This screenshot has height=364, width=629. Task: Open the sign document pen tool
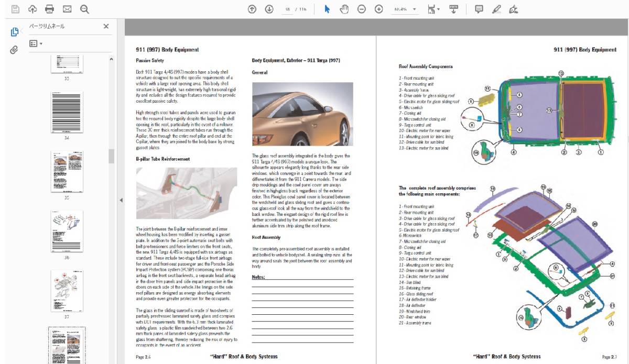[514, 9]
